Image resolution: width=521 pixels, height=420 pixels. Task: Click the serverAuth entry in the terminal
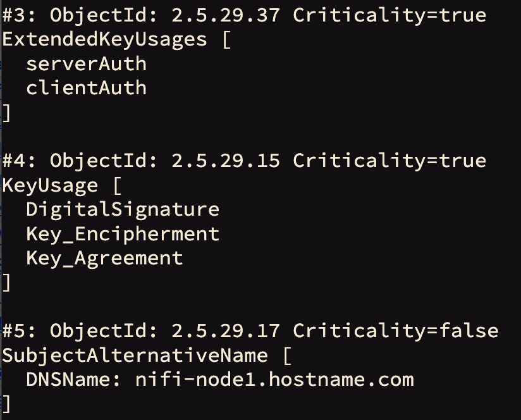coord(86,63)
